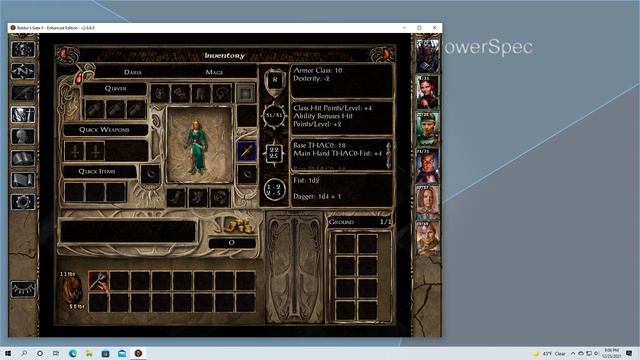Open the Mail app from the taskbar
This screenshot has height=360, width=640.
(x=122, y=353)
